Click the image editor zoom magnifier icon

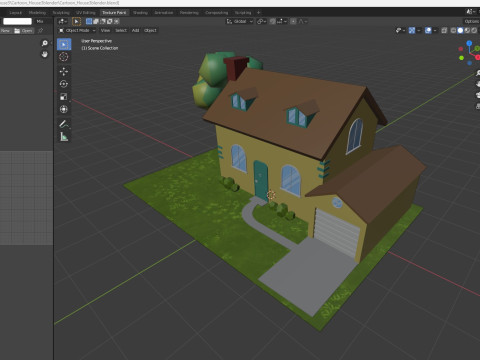pyautogui.click(x=44, y=43)
